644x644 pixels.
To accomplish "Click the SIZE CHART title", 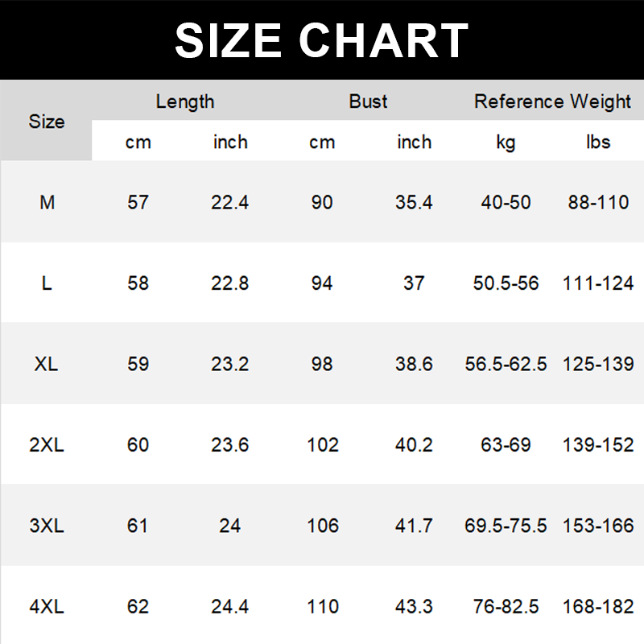I will pos(322,40).
